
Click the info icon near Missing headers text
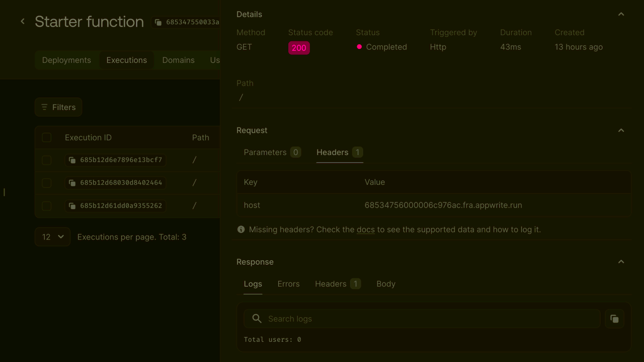click(241, 229)
